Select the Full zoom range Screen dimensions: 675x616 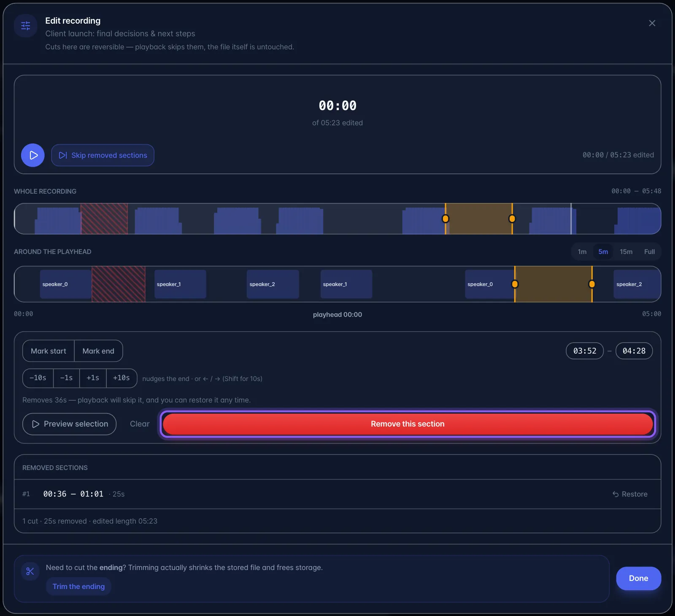pos(649,252)
